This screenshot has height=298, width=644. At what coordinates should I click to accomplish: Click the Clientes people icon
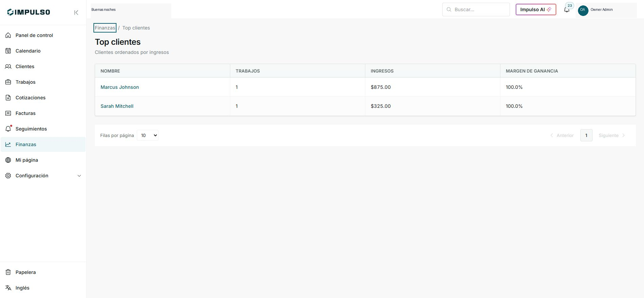click(8, 66)
